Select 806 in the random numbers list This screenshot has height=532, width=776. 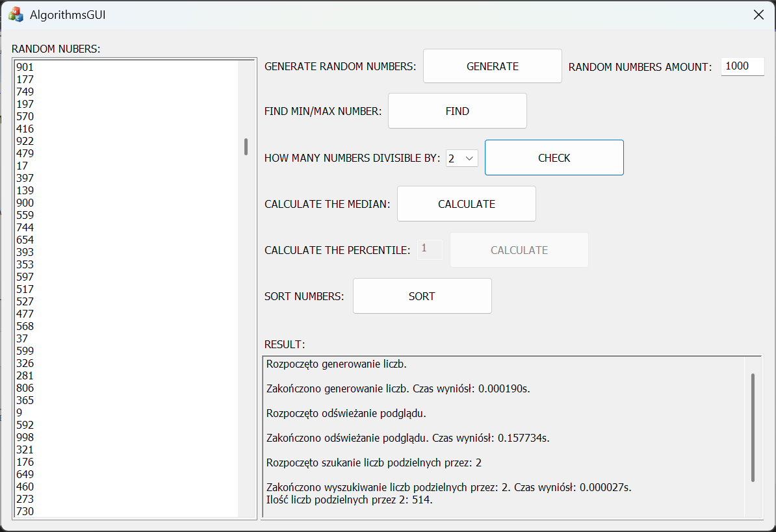(25, 388)
